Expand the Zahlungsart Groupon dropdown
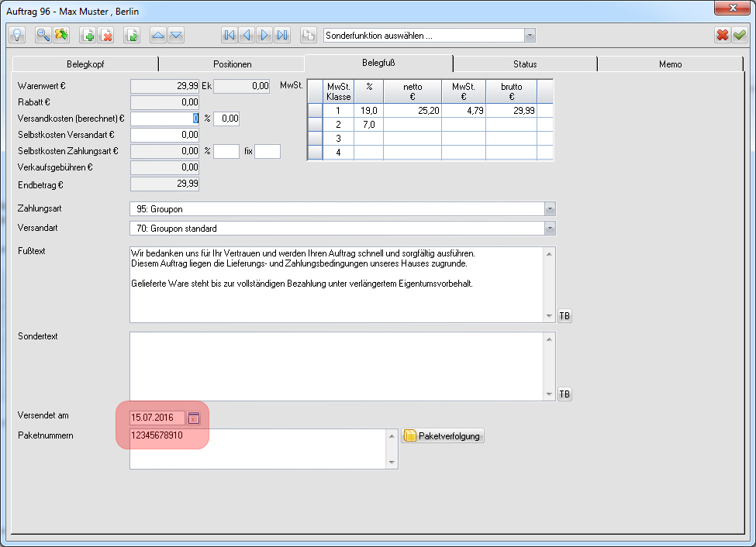Screen dimensions: 756x547 click(550, 209)
